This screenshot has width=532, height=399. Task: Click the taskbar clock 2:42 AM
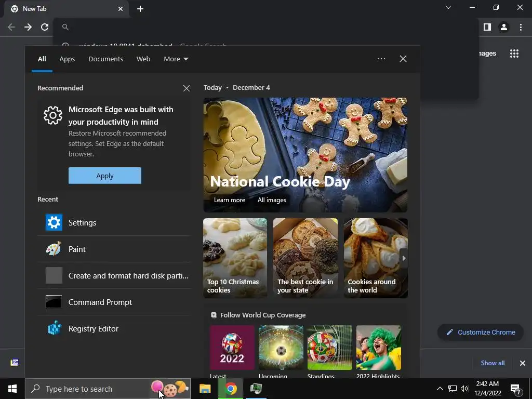point(487,389)
